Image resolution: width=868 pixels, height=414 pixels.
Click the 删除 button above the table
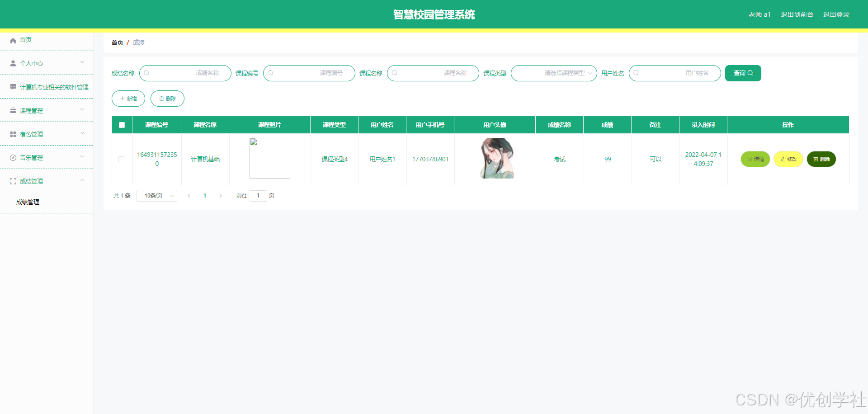point(167,99)
